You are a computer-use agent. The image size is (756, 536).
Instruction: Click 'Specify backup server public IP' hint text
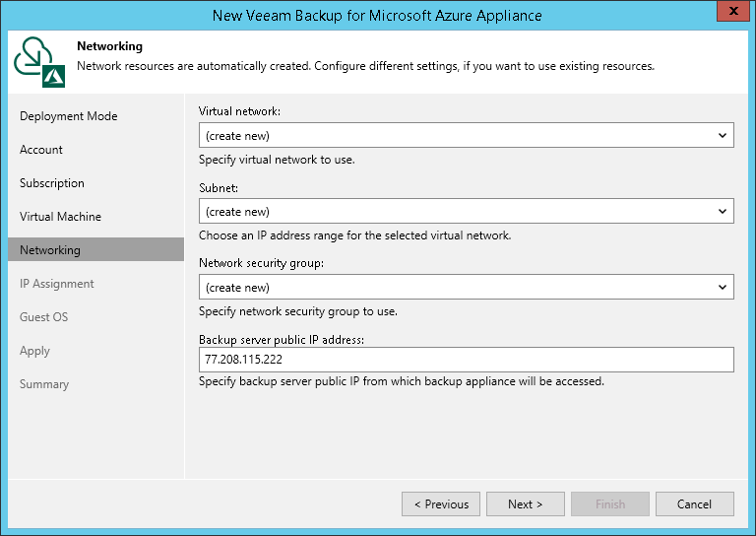pyautogui.click(x=402, y=381)
